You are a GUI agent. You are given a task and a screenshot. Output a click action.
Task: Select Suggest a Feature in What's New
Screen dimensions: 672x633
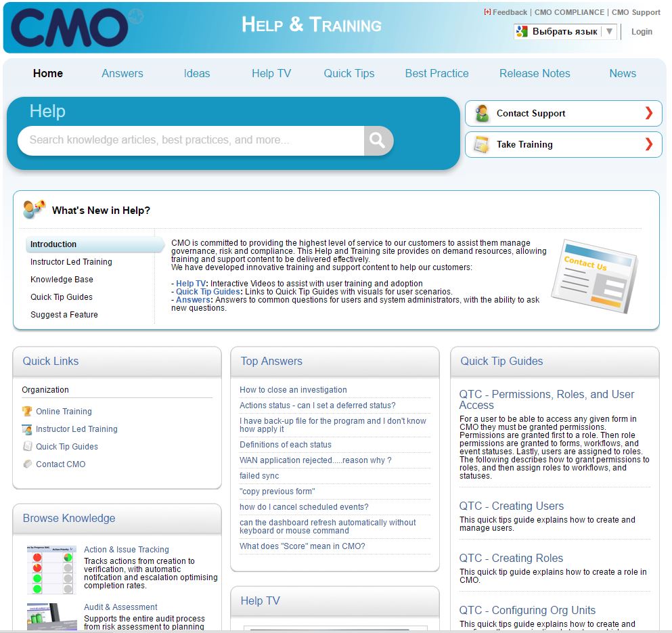(64, 314)
